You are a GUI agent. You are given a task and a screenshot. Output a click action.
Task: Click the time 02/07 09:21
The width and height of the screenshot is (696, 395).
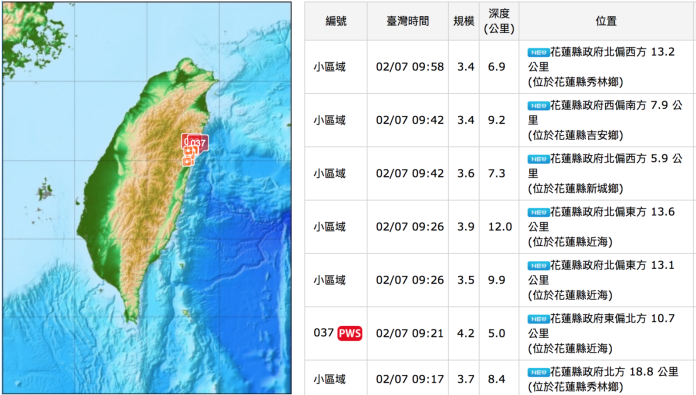(x=410, y=333)
